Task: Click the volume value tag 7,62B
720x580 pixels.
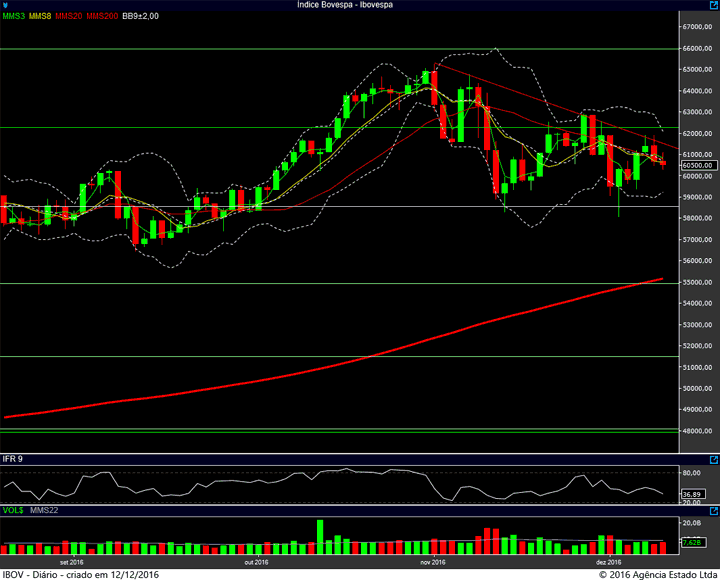Action: (692, 542)
